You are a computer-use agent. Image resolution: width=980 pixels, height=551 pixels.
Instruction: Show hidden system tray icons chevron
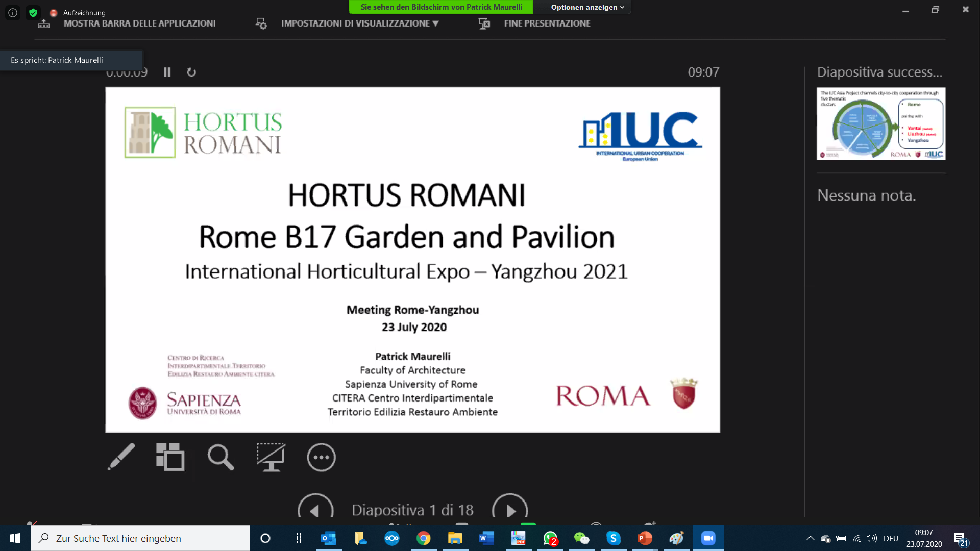coord(810,538)
